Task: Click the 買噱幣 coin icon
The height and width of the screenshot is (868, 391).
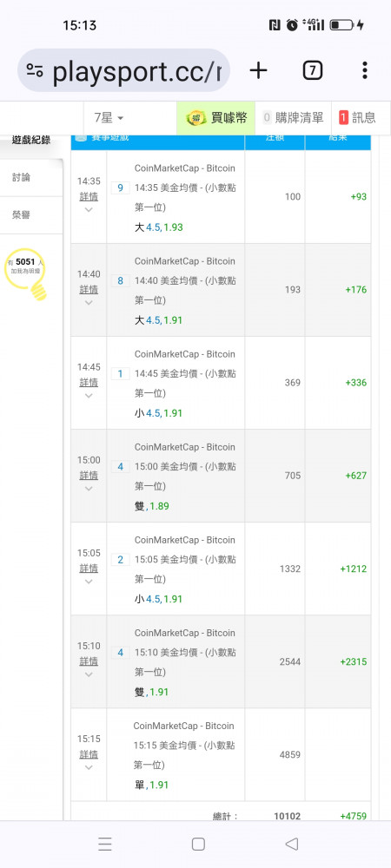Action: pos(196,117)
